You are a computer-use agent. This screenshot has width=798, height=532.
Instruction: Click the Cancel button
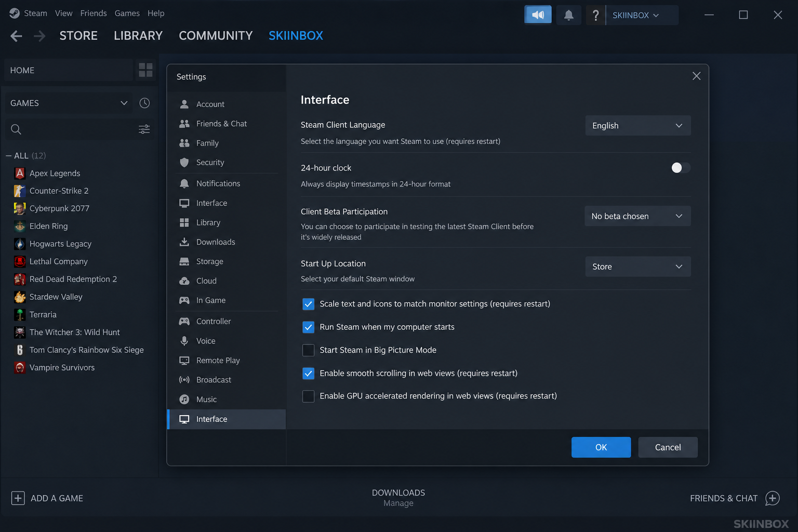(x=668, y=447)
